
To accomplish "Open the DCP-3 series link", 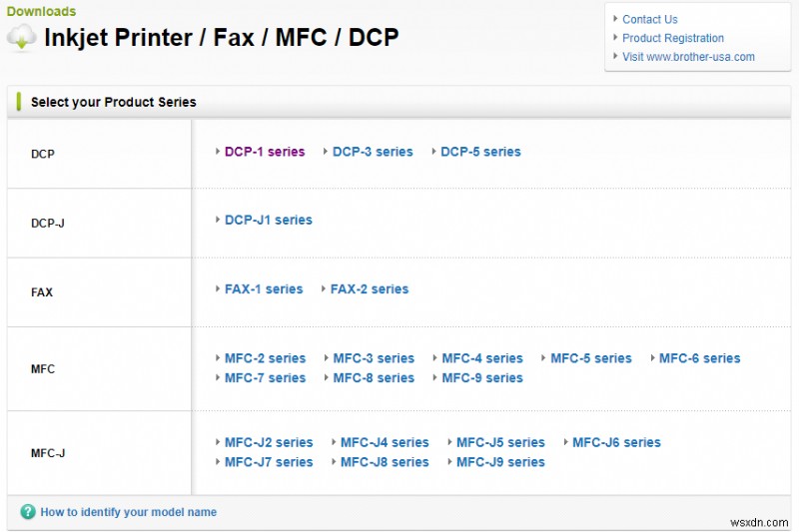I will (x=373, y=152).
